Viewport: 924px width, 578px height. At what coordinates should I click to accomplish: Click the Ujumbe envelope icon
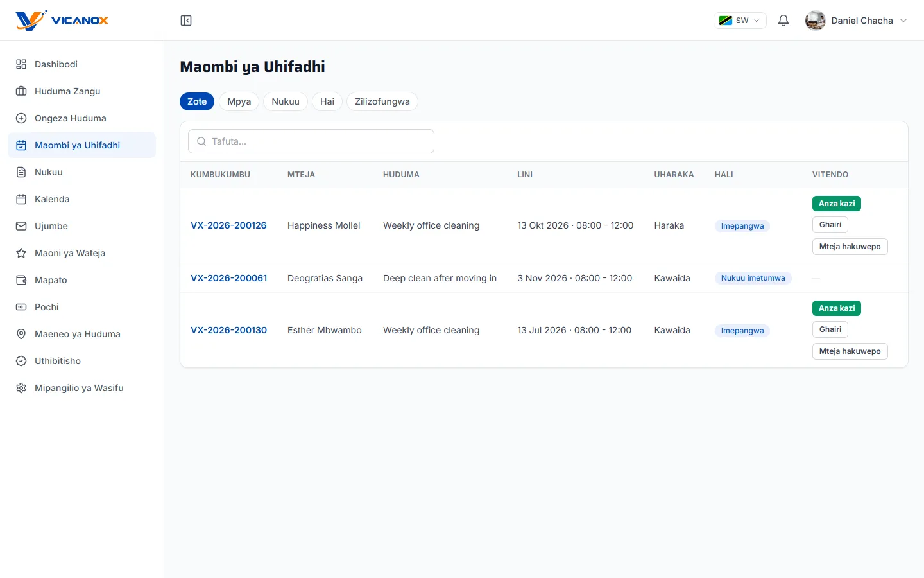click(21, 226)
